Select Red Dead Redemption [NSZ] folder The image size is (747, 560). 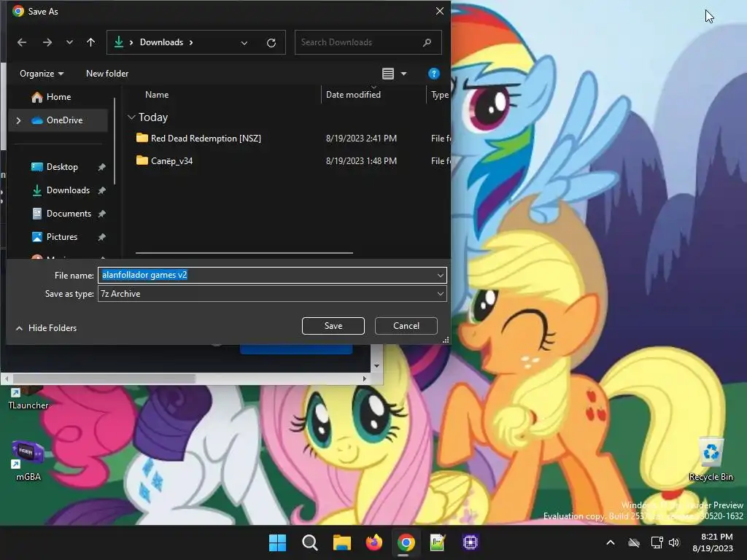[206, 139]
